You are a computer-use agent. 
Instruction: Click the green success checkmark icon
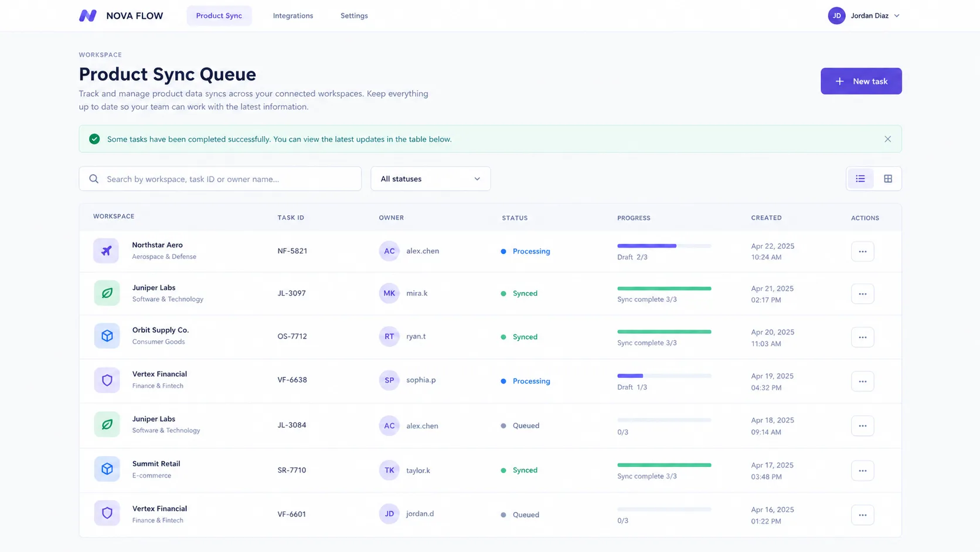(x=94, y=139)
